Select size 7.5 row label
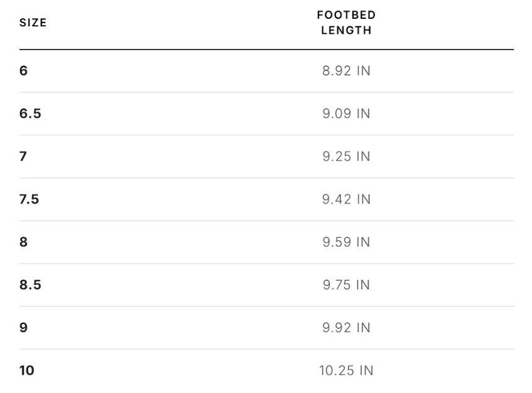532x393 pixels. coord(29,200)
